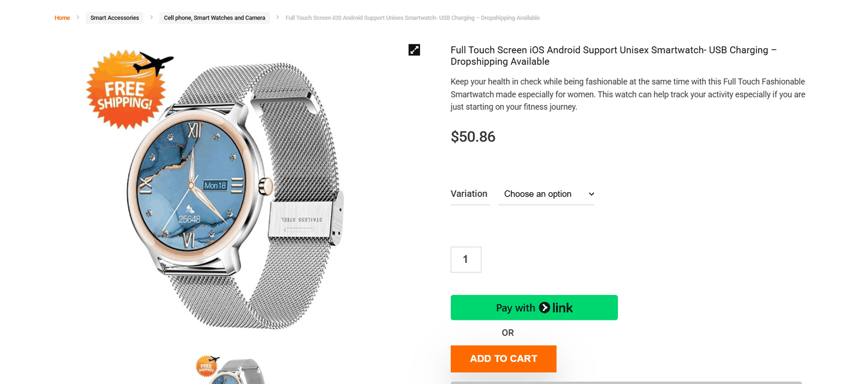Open Cell phone, Smart Watches and Camera category

click(214, 18)
